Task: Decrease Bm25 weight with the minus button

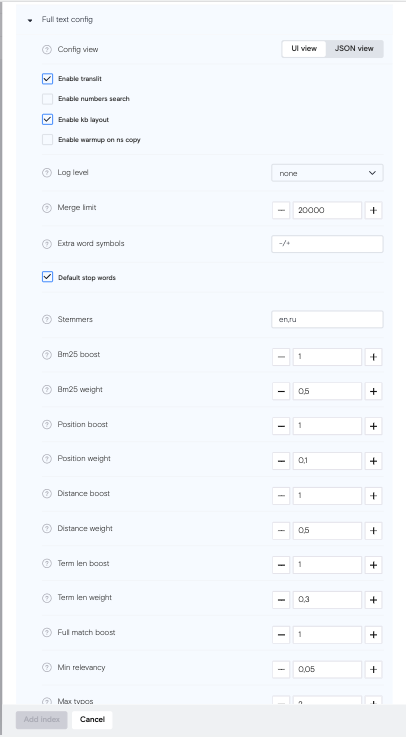Action: click(281, 391)
